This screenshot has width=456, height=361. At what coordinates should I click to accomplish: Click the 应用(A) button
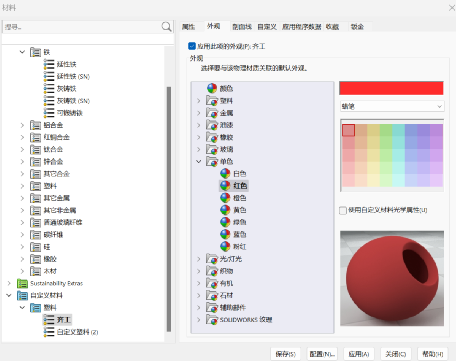tap(359, 354)
